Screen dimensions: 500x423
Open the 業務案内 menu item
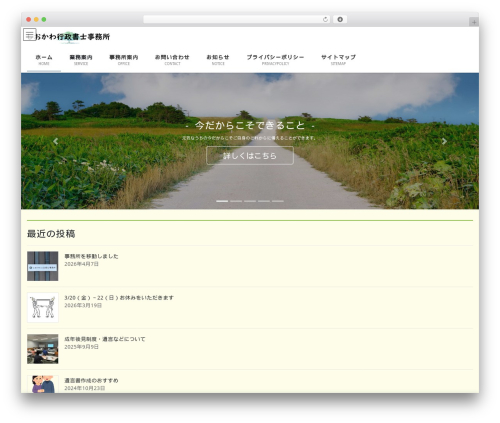(81, 60)
